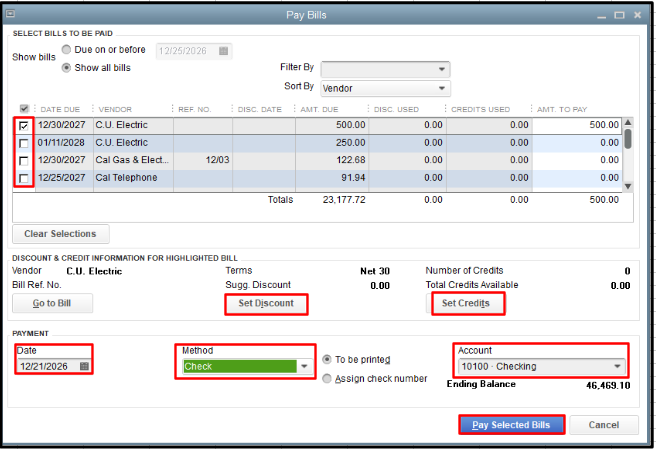Image resolution: width=656 pixels, height=449 pixels.
Task: Click scroll up arrow of bills list
Action: tap(628, 122)
